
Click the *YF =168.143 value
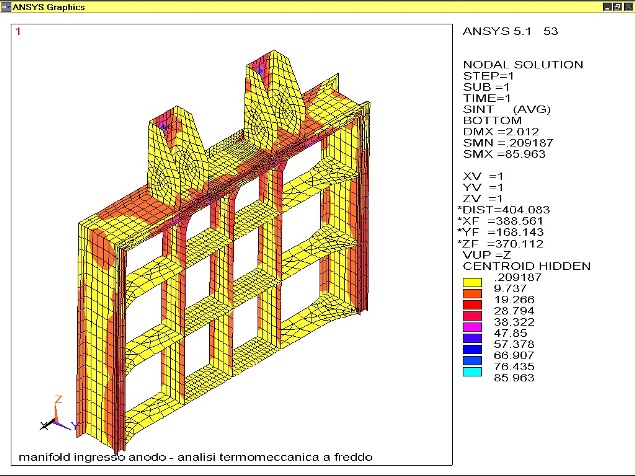pos(500,233)
